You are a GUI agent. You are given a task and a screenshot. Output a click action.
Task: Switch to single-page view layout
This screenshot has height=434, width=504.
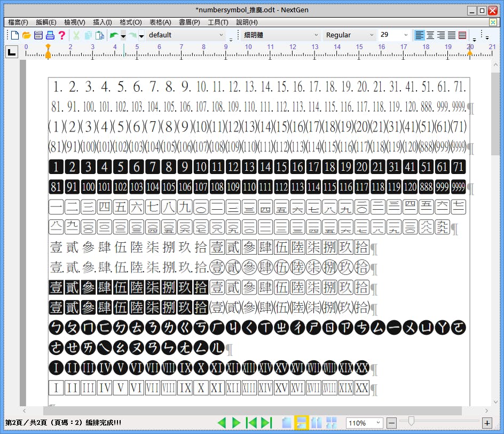287,423
